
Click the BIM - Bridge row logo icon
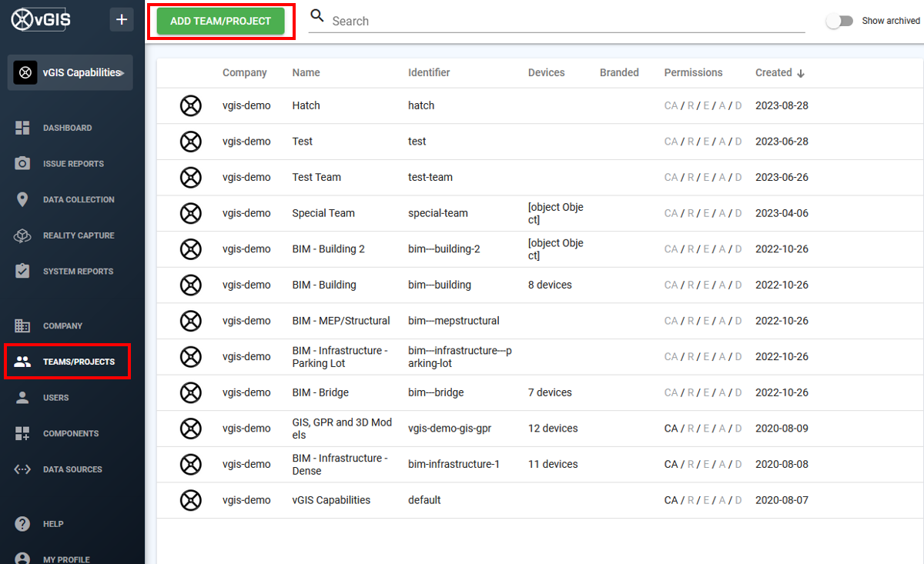pos(191,392)
